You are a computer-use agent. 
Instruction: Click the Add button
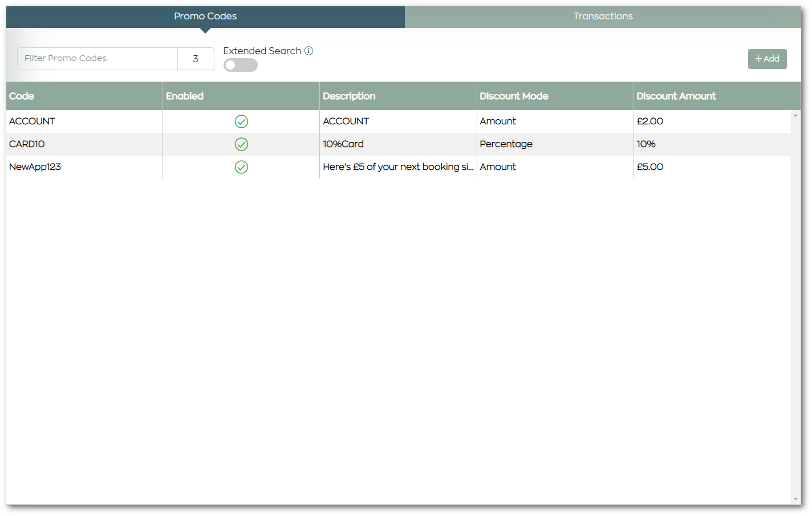point(767,59)
